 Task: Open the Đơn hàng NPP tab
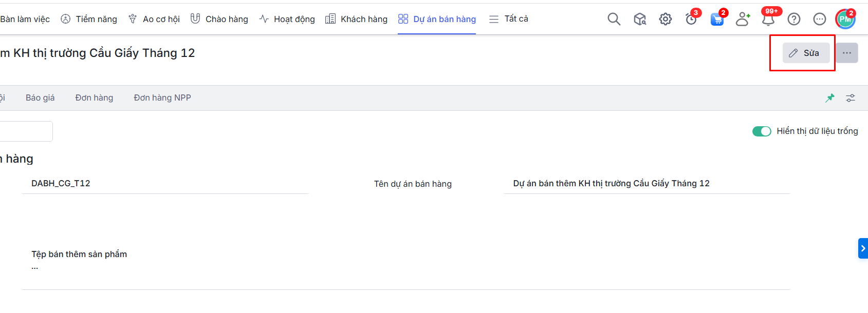[x=162, y=97]
